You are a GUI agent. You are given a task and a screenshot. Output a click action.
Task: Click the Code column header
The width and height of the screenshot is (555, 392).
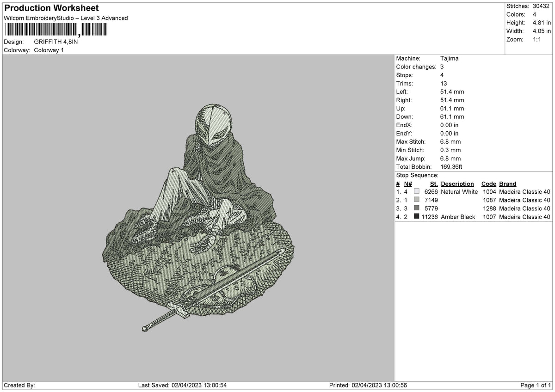click(x=488, y=184)
